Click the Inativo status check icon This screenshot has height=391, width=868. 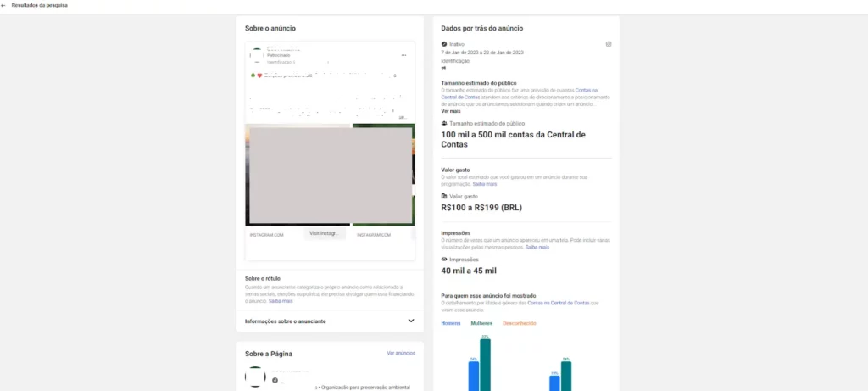pos(444,44)
